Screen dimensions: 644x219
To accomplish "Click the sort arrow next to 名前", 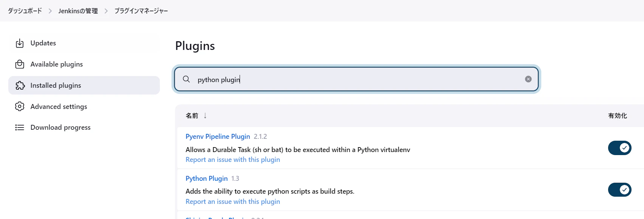I will [x=205, y=115].
